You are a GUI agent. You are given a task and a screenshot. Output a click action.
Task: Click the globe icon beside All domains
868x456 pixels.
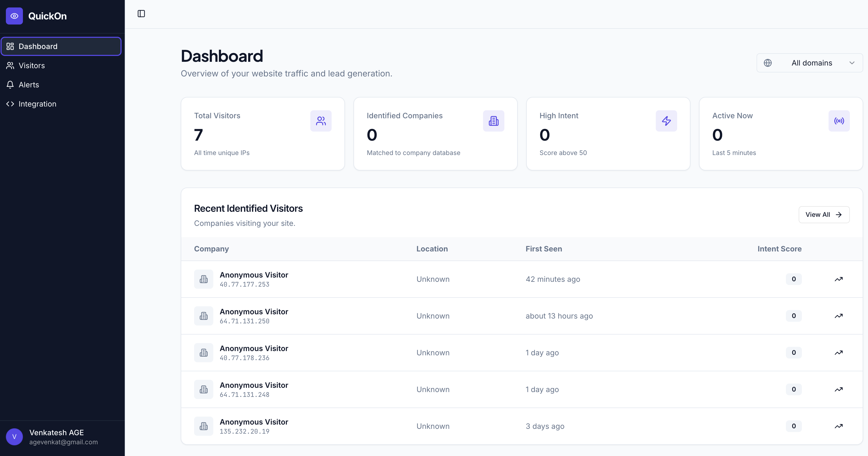point(768,63)
